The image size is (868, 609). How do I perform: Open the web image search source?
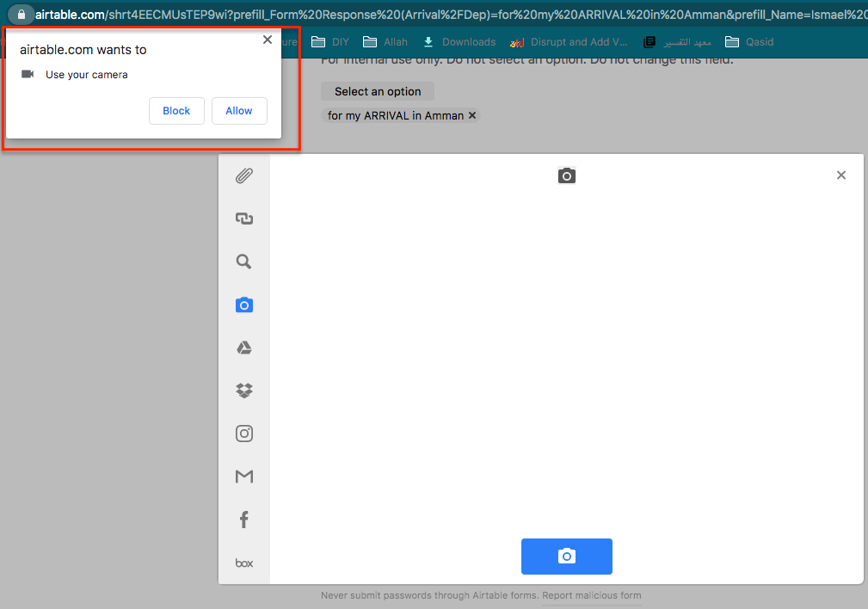244,262
